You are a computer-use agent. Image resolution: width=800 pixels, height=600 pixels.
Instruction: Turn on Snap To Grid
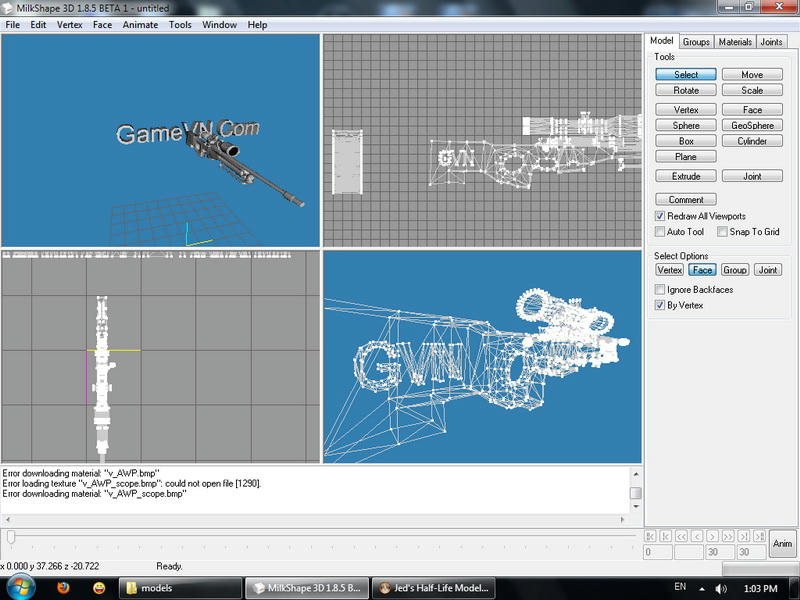(x=721, y=232)
